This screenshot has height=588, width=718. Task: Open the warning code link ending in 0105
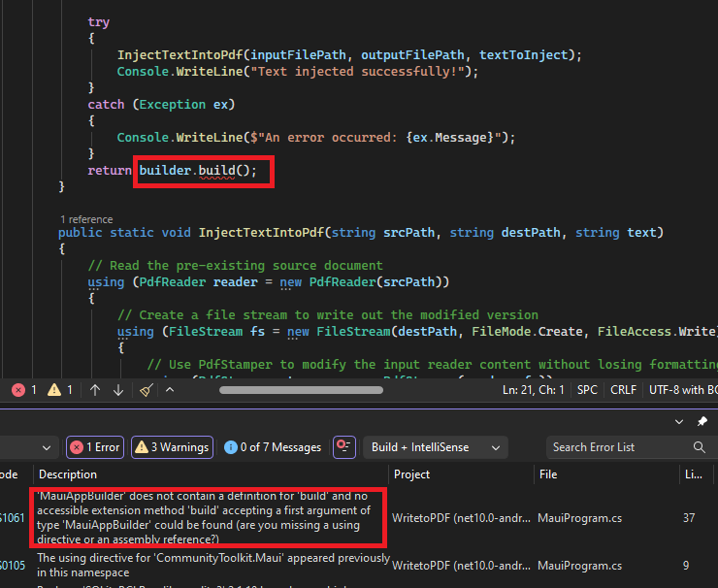pos(13,565)
